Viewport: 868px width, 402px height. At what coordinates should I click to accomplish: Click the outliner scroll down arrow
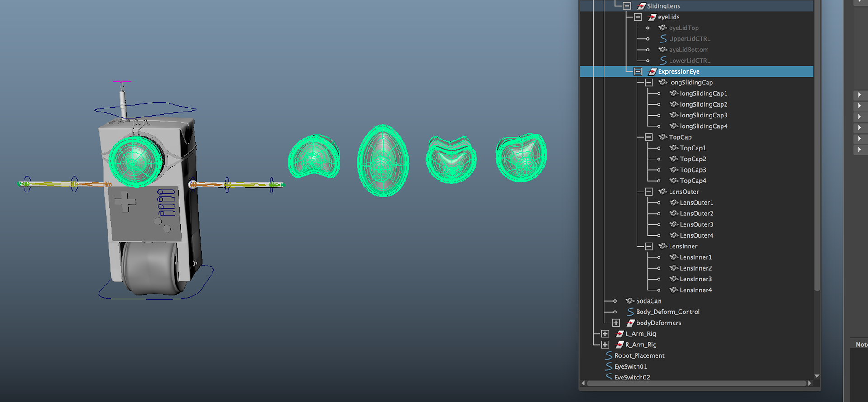(x=817, y=376)
